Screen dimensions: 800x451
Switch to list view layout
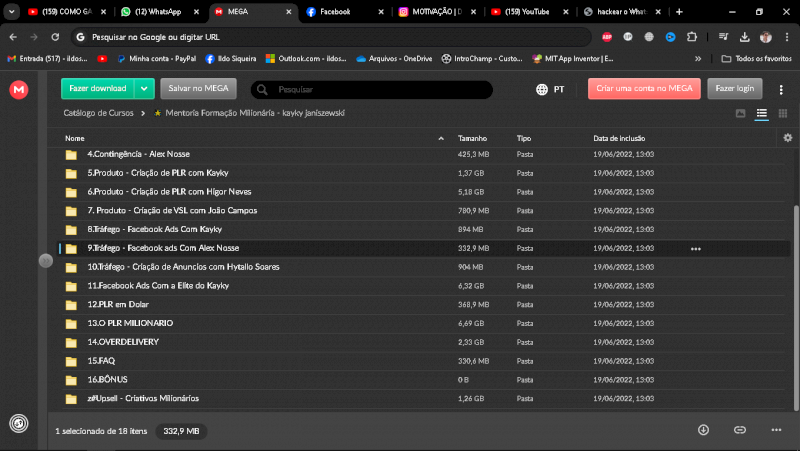click(x=761, y=113)
